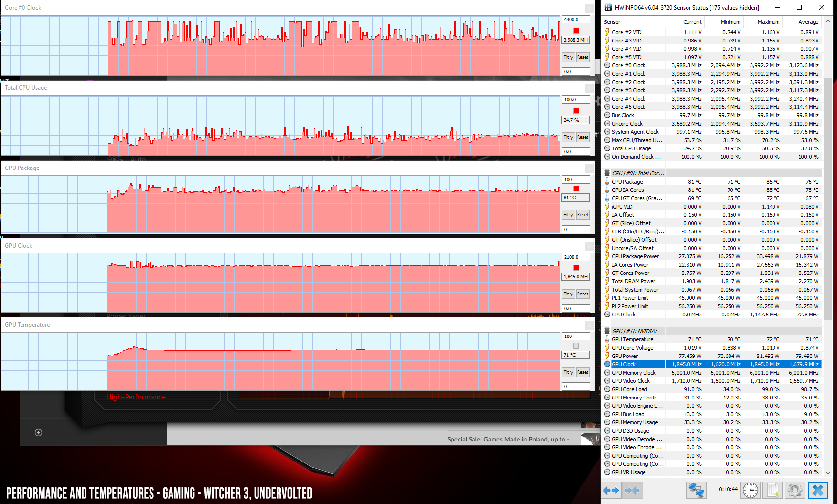Select the On-Demand Clock row
This screenshot has height=504, width=837.
click(x=712, y=157)
